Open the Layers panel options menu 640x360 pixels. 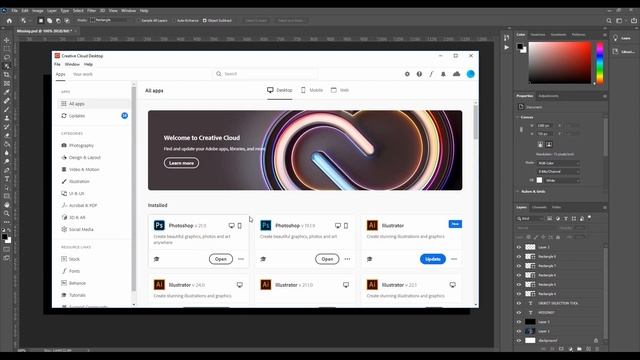(604, 207)
